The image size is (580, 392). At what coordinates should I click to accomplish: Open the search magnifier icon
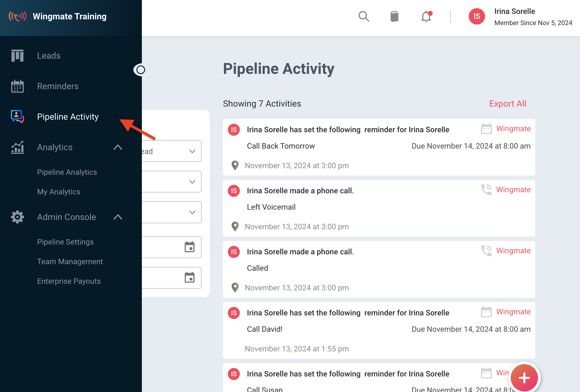364,16
